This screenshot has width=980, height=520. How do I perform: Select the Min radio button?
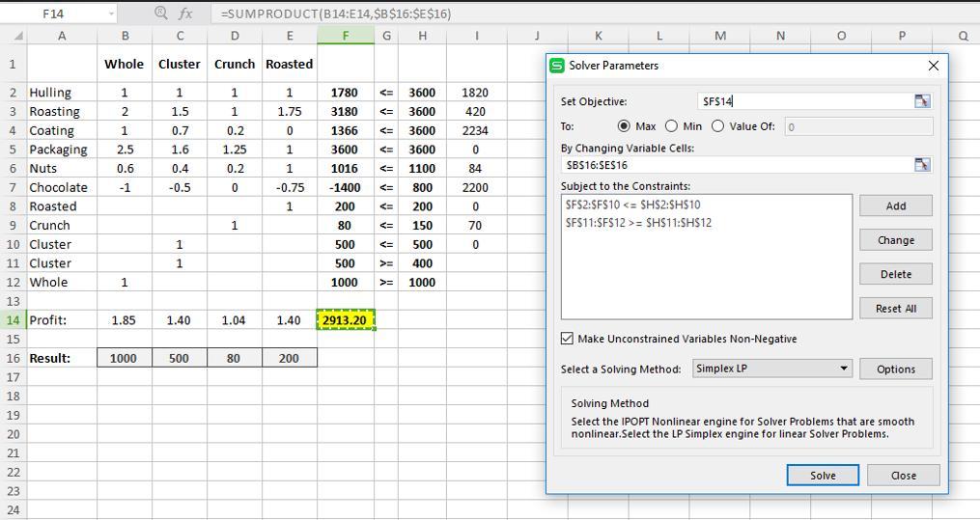(671, 126)
